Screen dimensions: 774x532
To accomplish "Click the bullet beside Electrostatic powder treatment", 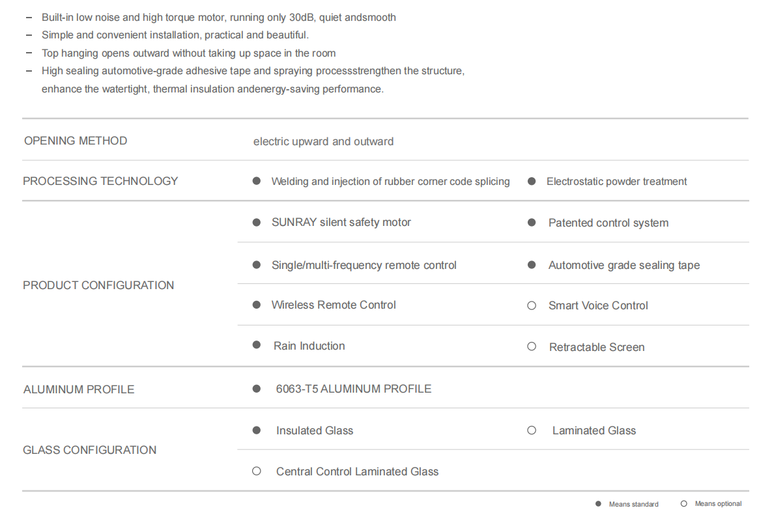I will pos(532,181).
